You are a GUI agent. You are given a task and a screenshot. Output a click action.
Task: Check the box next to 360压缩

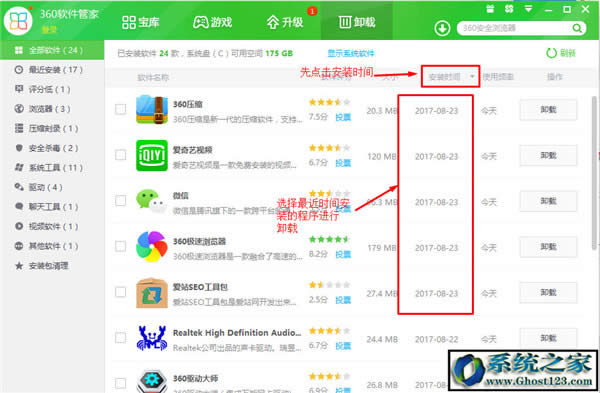(121, 109)
